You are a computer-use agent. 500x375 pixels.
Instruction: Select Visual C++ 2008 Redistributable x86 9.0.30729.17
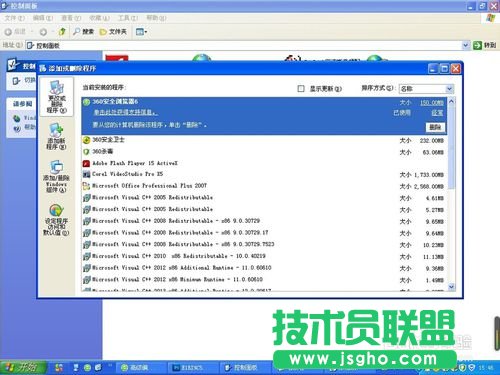pos(264,233)
